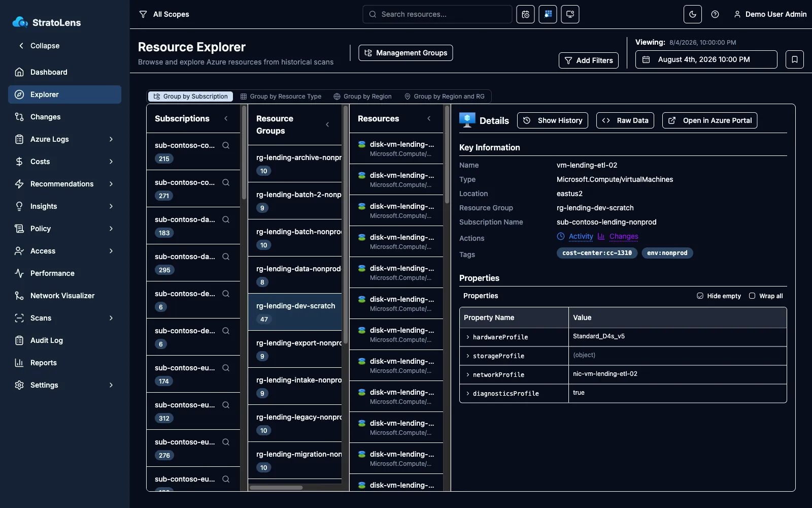812x508 pixels.
Task: Focus the Search resources field
Action: (437, 14)
